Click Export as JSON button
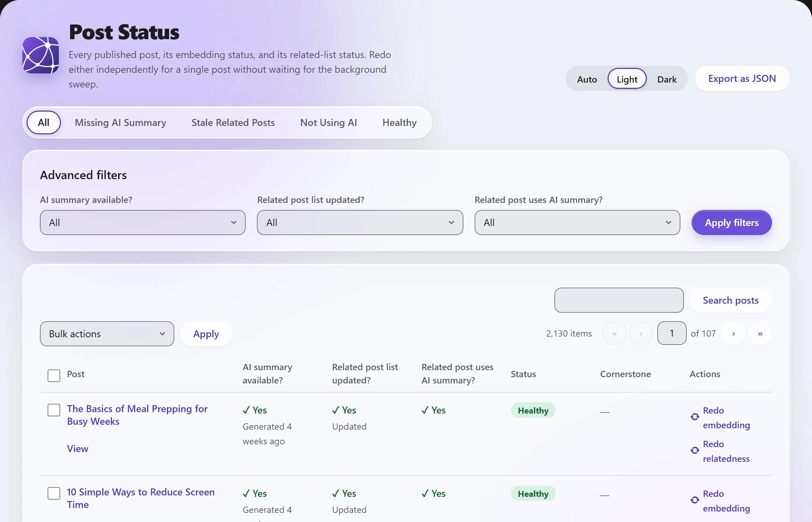This screenshot has height=522, width=812. coord(742,78)
